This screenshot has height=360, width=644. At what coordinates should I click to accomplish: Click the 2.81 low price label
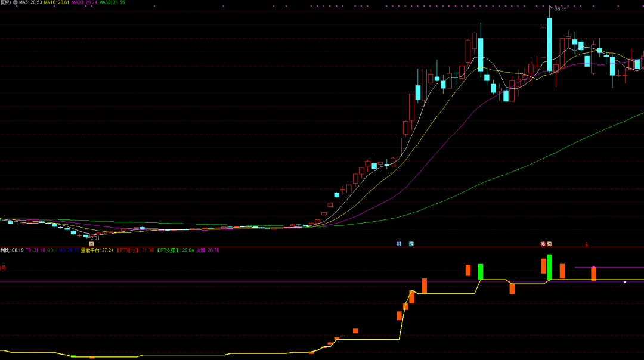(x=95, y=238)
